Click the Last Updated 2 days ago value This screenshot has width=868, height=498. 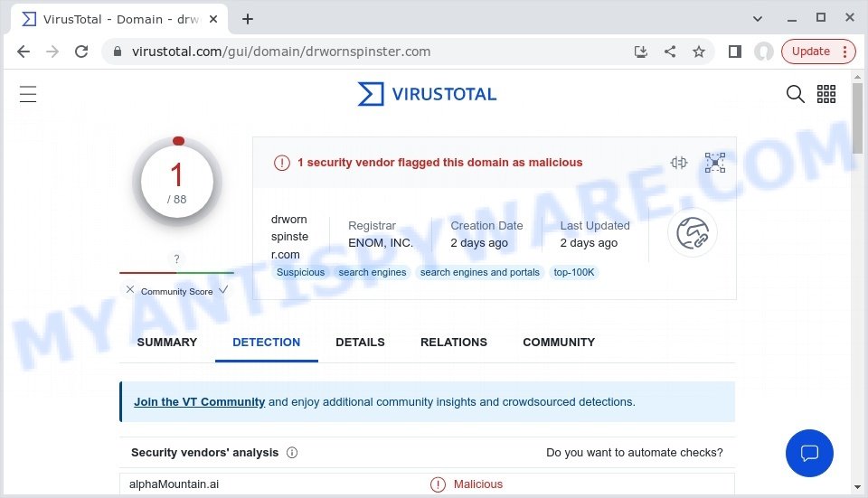pyautogui.click(x=589, y=243)
